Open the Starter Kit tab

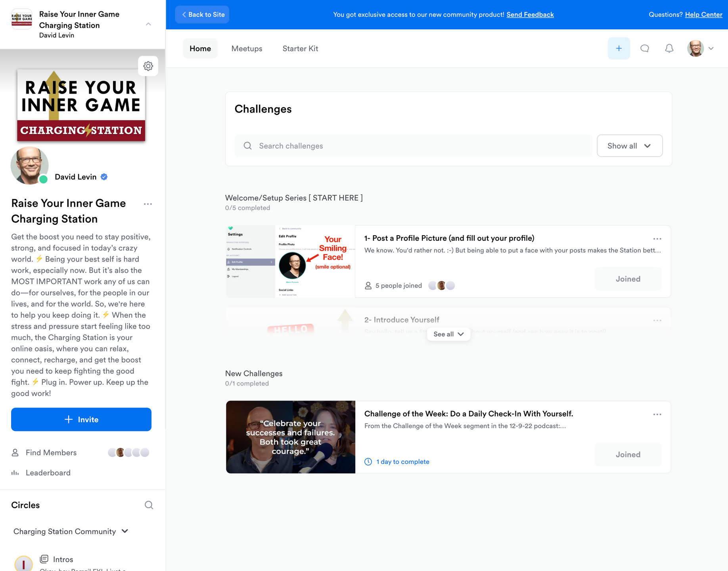point(300,48)
